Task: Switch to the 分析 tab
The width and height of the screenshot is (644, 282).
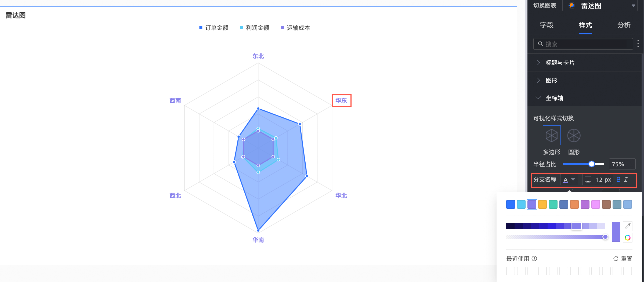Action: click(624, 25)
